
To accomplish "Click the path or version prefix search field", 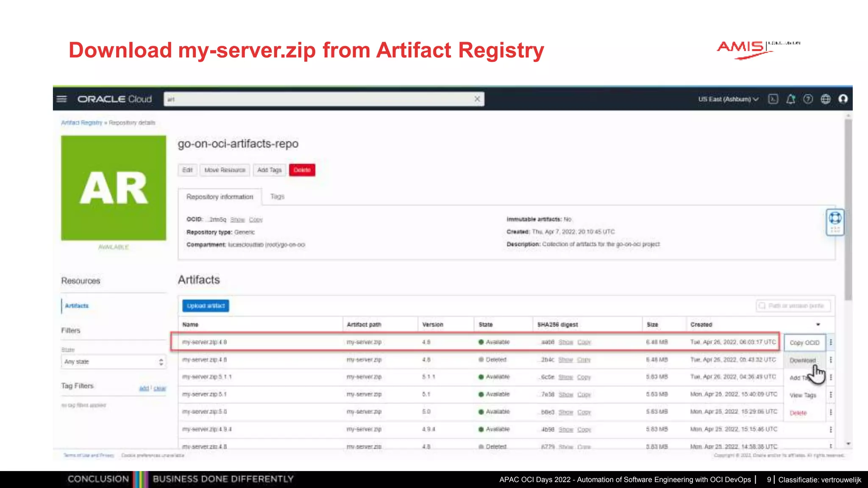I will tap(793, 306).
